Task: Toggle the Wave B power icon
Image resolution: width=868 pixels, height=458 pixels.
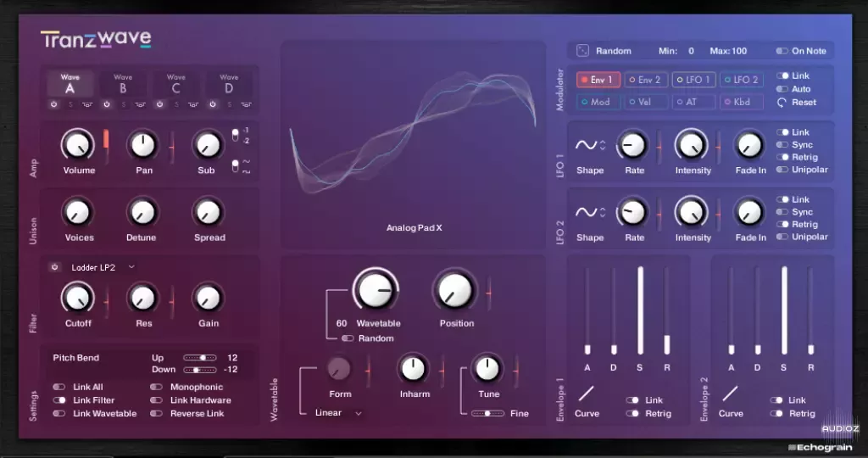Action: pyautogui.click(x=107, y=104)
